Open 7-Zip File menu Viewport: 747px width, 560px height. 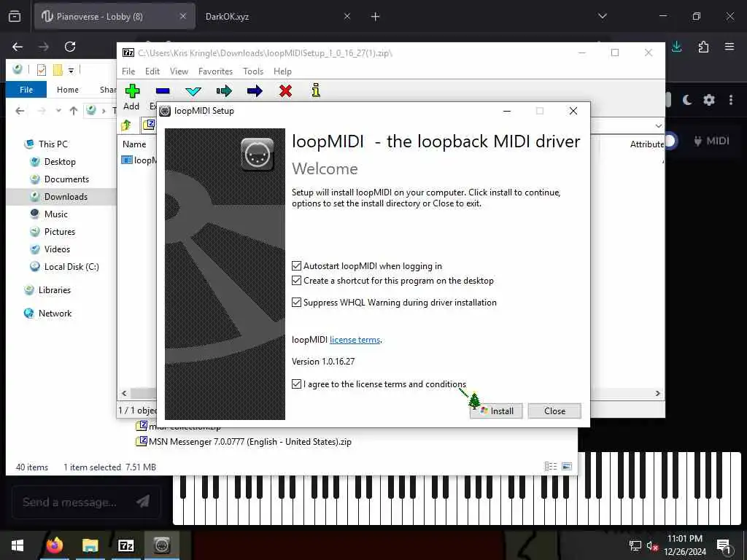coord(128,71)
